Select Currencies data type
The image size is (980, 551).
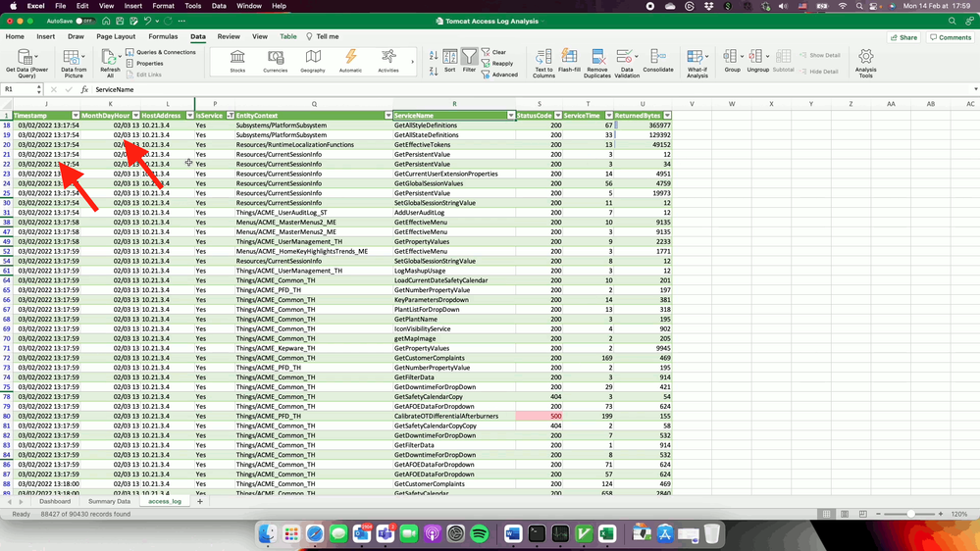[x=275, y=61]
